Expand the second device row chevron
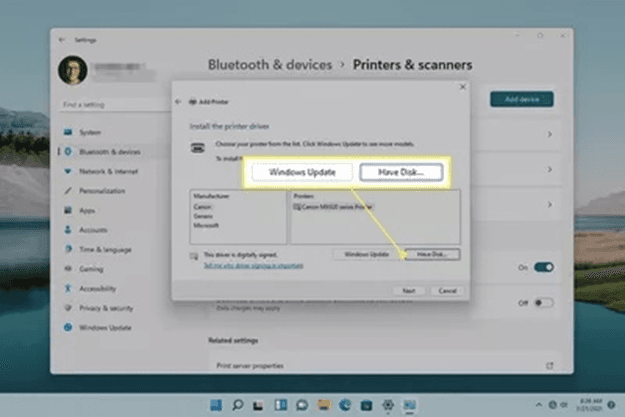The width and height of the screenshot is (625, 417). pyautogui.click(x=550, y=169)
